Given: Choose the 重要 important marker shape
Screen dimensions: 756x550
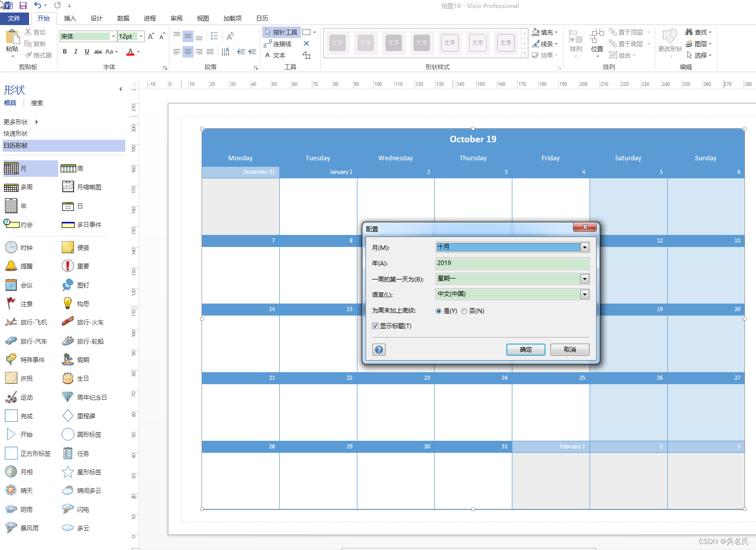Looking at the screenshot, I should tap(76, 266).
